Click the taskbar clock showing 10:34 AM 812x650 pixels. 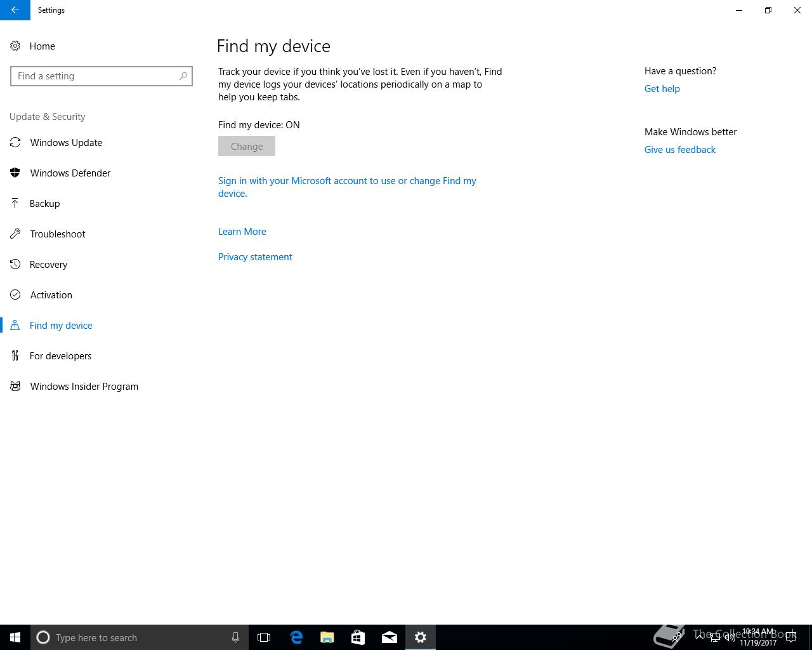[758, 637]
